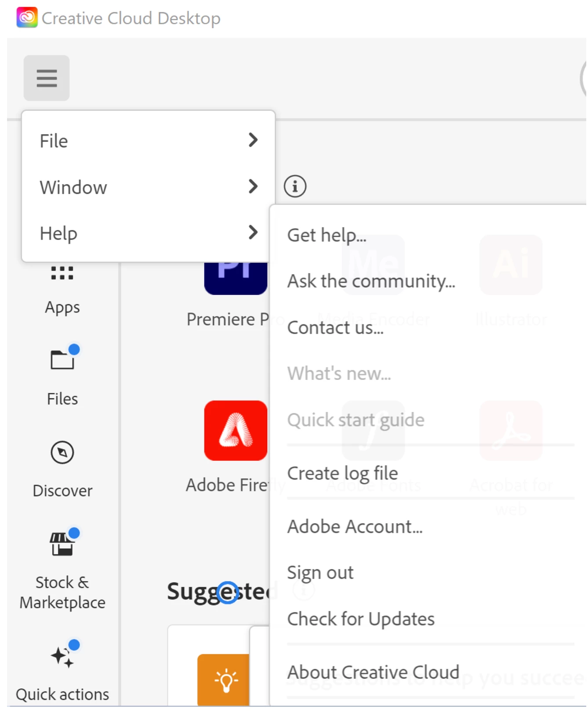Click the Discover sidebar label

pyautogui.click(x=62, y=491)
